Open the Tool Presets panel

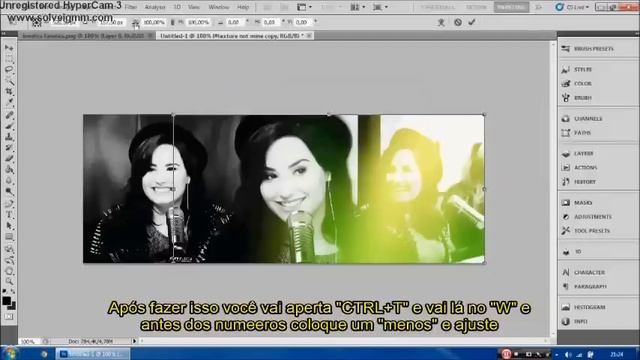click(x=586, y=231)
